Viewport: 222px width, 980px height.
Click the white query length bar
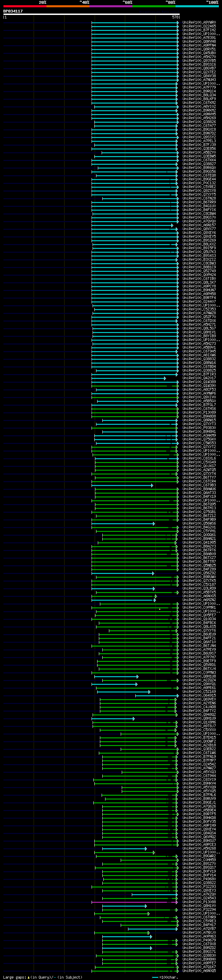(x=92, y=14)
